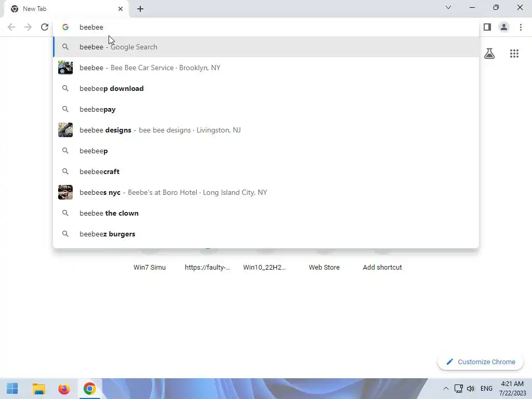Select the New Tab tab

coord(66,9)
